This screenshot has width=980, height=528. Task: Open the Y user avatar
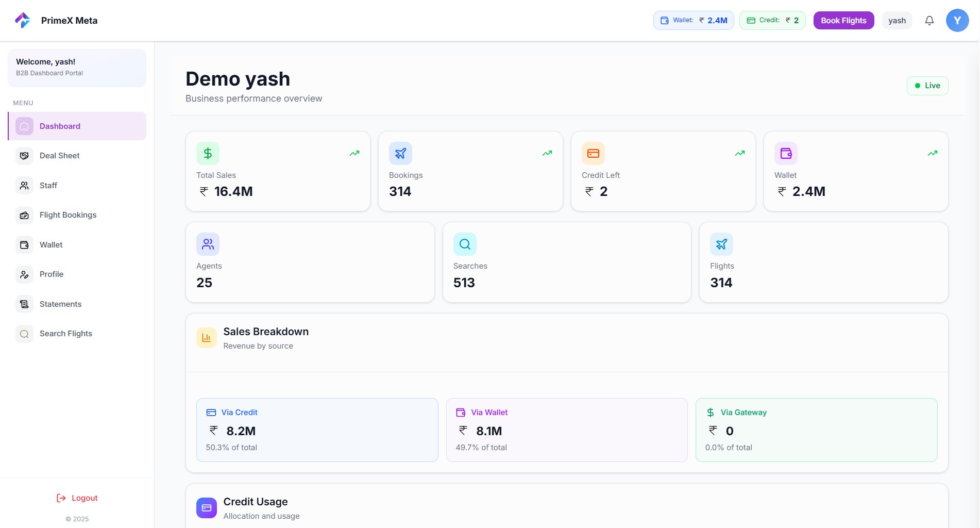957,21
